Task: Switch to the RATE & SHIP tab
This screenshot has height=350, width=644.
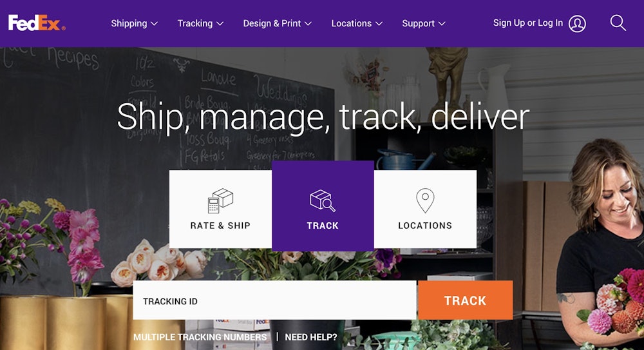Action: (220, 209)
